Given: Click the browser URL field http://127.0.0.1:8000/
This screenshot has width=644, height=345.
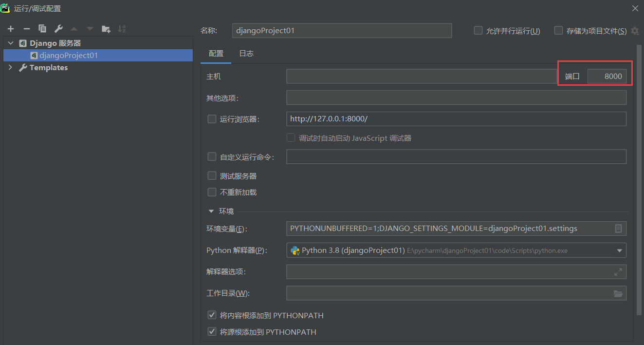Looking at the screenshot, I should (456, 119).
